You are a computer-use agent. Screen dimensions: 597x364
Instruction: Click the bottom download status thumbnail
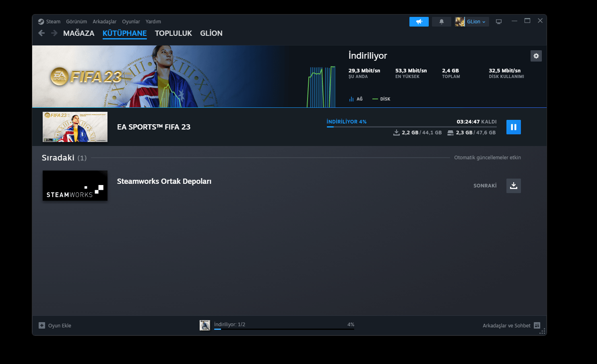(205, 325)
